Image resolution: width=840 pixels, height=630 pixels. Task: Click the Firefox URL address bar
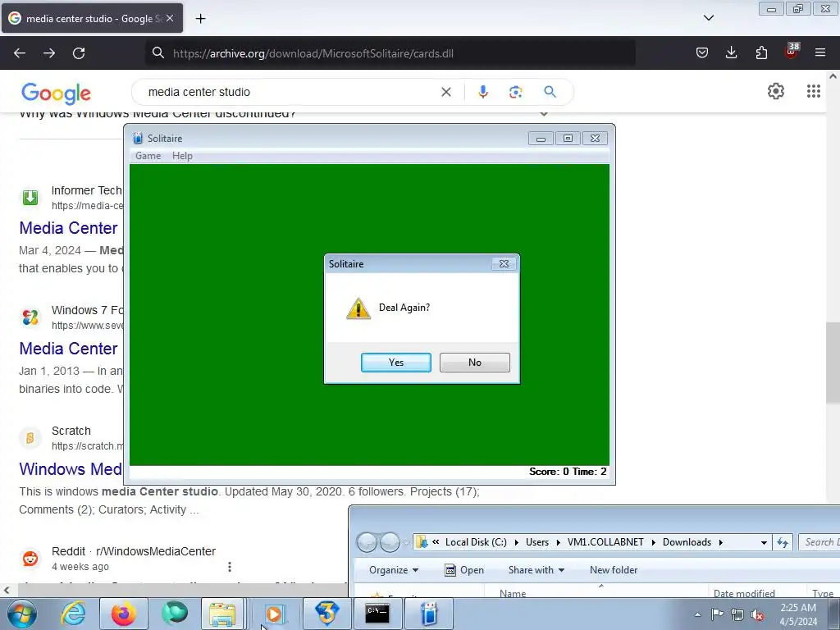click(x=391, y=53)
